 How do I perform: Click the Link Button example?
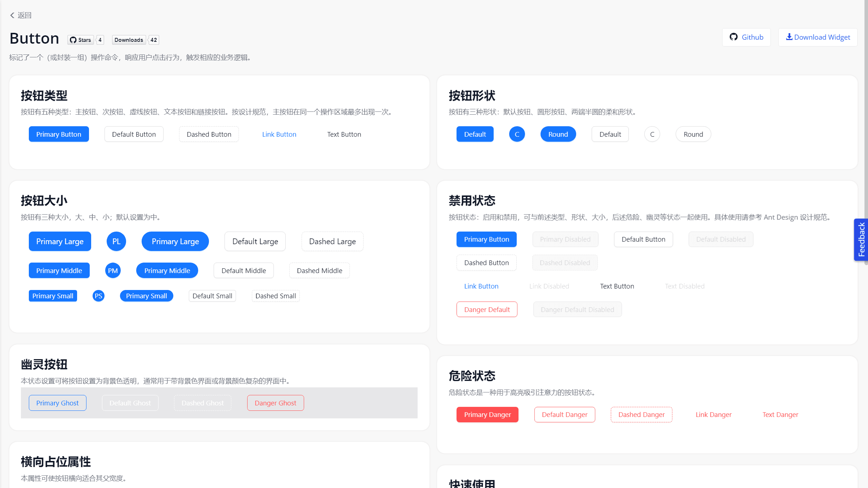click(279, 134)
